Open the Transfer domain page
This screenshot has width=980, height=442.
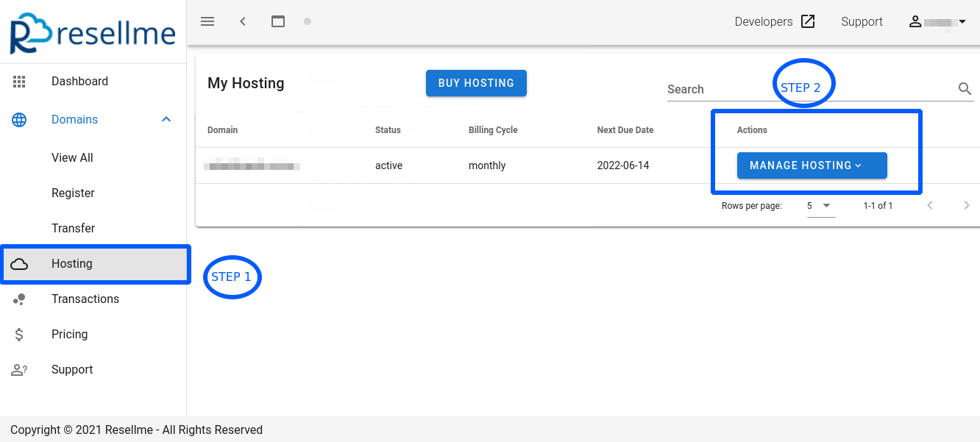74,229
